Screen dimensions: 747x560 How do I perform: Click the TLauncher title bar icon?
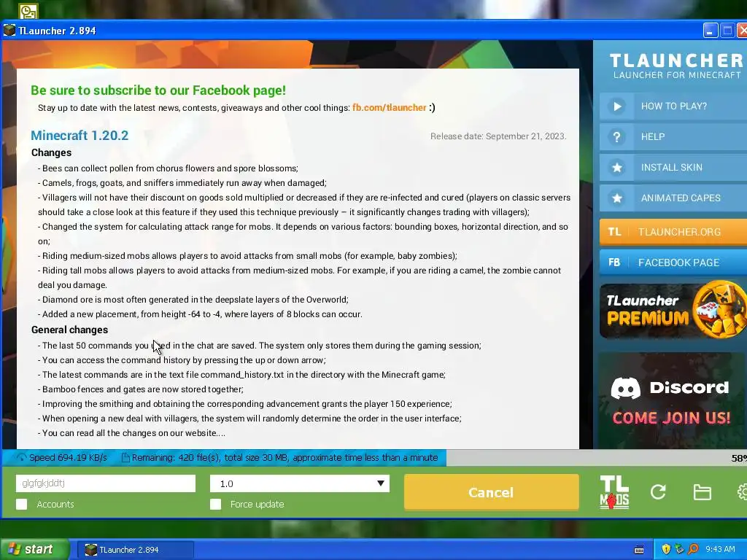(9, 31)
